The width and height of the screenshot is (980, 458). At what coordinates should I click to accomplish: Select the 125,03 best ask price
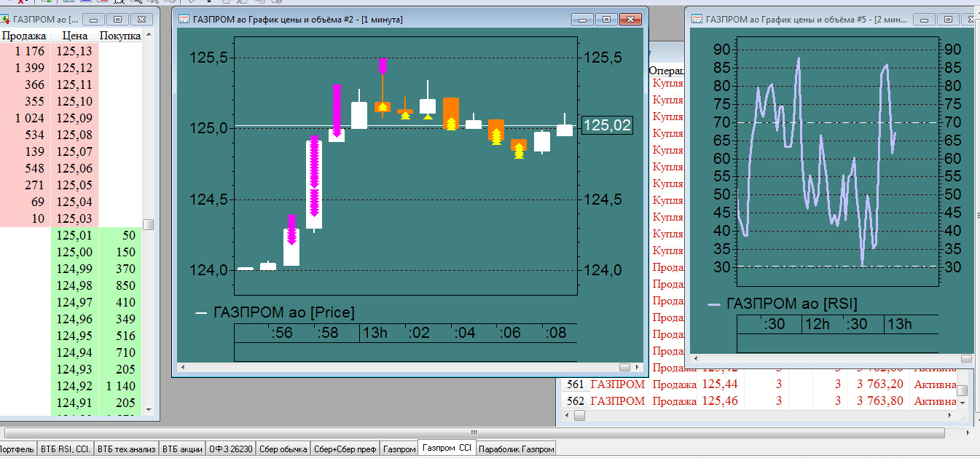[74, 218]
